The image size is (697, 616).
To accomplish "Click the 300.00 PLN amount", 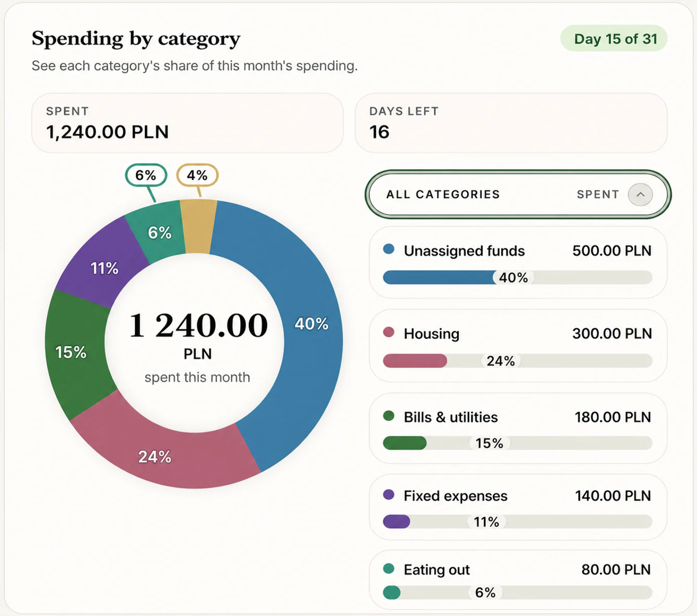I will pyautogui.click(x=612, y=333).
